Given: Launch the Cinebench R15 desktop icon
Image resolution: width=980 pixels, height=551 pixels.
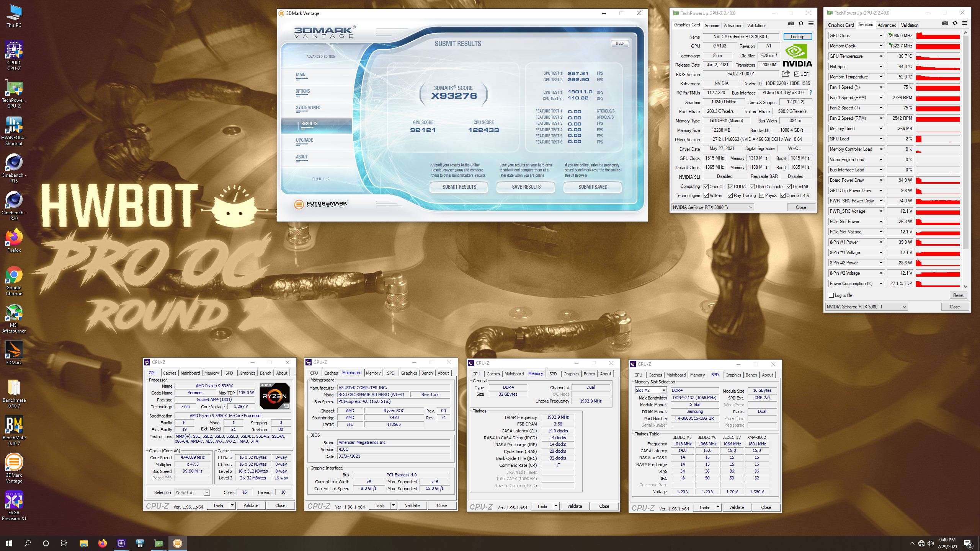Looking at the screenshot, I should point(14,168).
